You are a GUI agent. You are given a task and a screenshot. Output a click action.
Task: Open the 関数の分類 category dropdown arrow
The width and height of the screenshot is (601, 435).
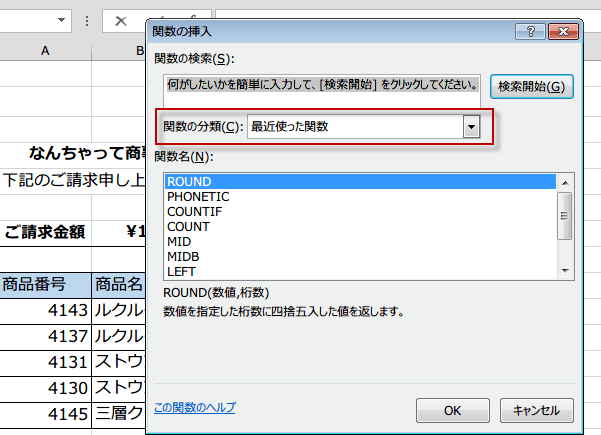(x=471, y=126)
